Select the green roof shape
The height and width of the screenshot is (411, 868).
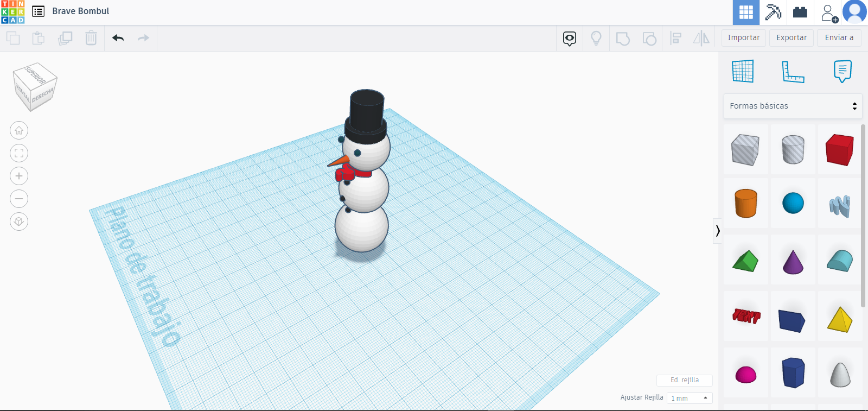[x=745, y=261]
